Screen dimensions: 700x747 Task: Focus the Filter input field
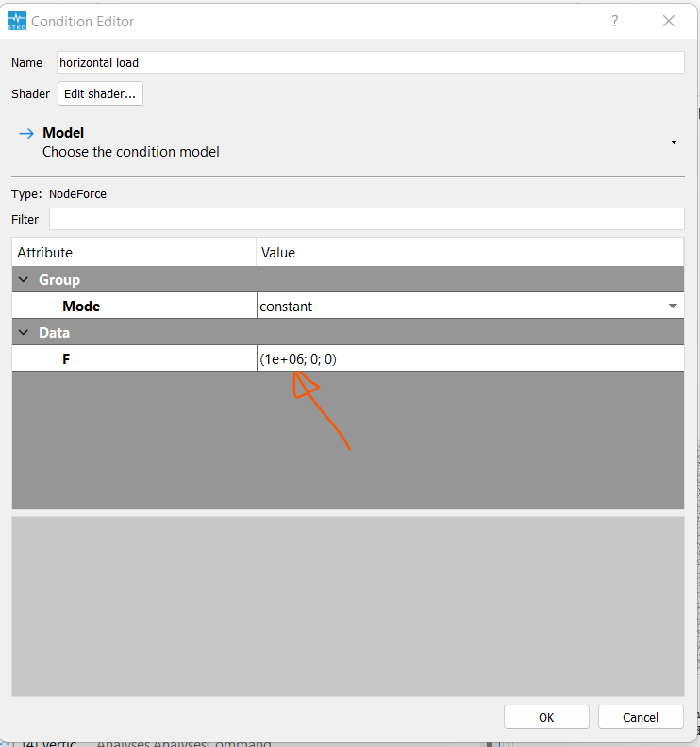tap(366, 219)
